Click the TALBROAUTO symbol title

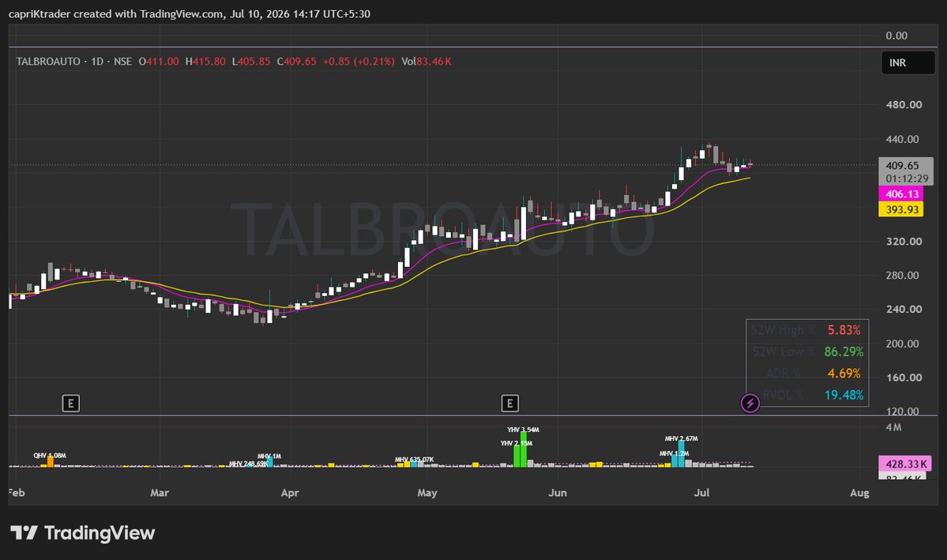pyautogui.click(x=48, y=62)
